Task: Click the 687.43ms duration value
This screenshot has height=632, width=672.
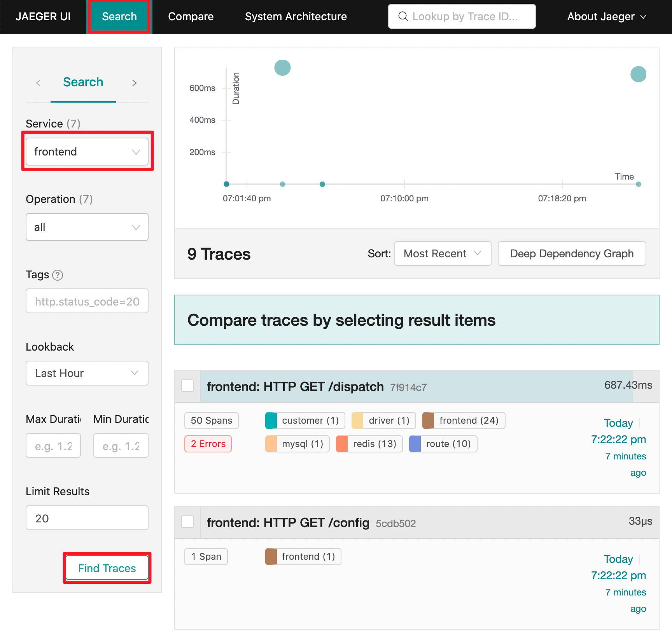Action: click(628, 385)
